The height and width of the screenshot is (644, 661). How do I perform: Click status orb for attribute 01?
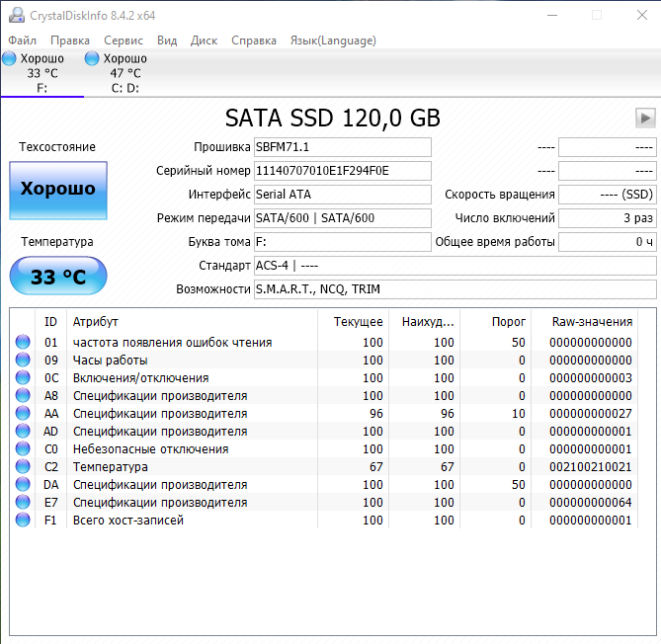pyautogui.click(x=23, y=342)
